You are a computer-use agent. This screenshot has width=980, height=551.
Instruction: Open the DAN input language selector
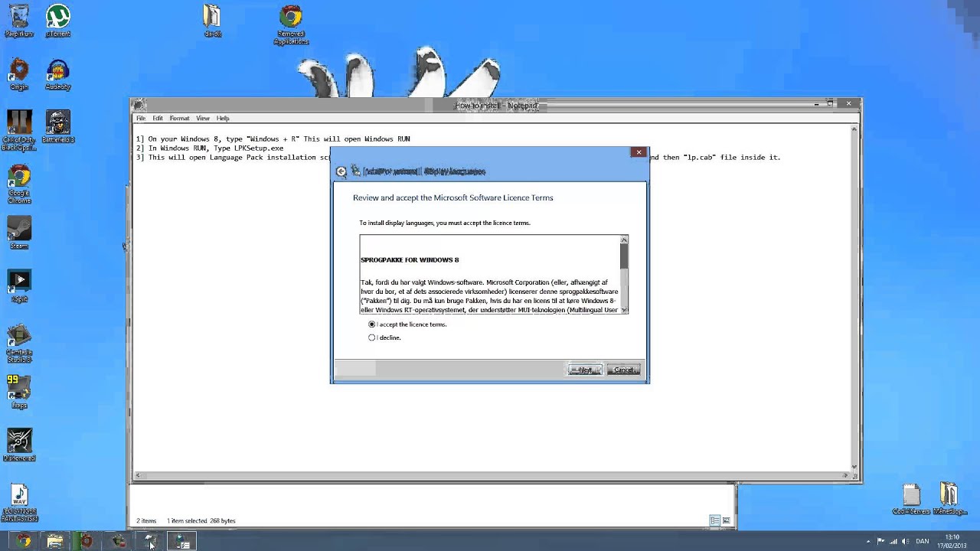pos(923,541)
